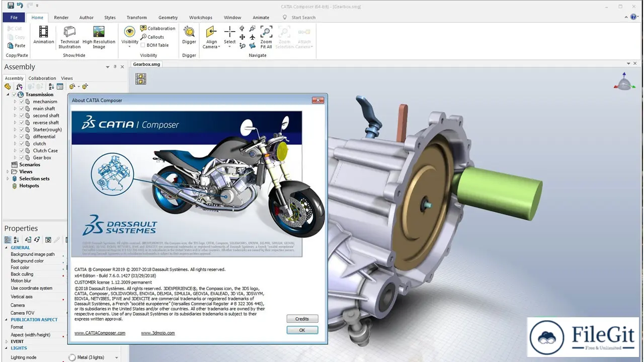Click the Background color property row

(x=35, y=261)
